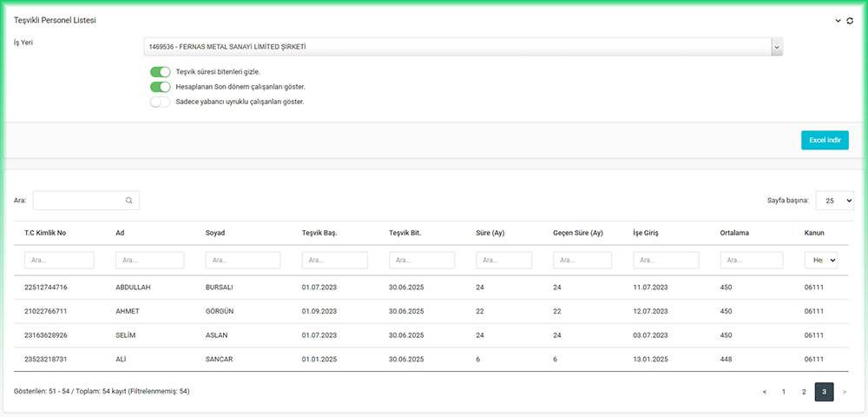Open the İş Yeri company dropdown

463,46
